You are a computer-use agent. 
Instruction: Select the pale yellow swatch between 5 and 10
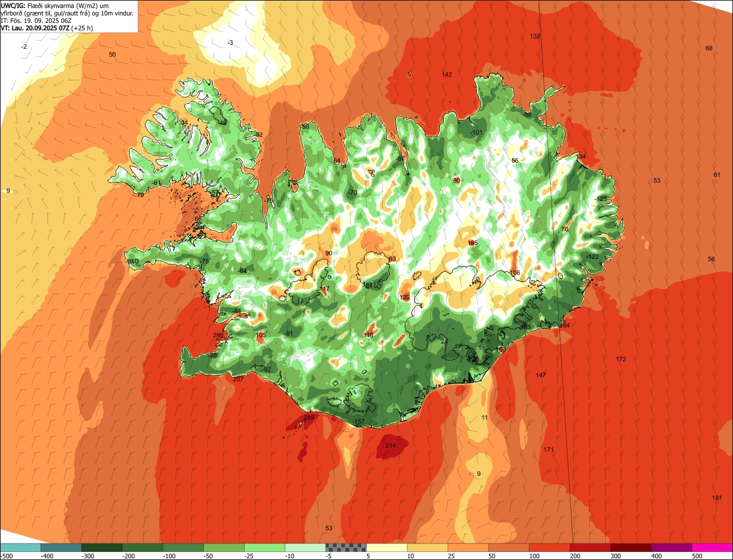coord(387,547)
